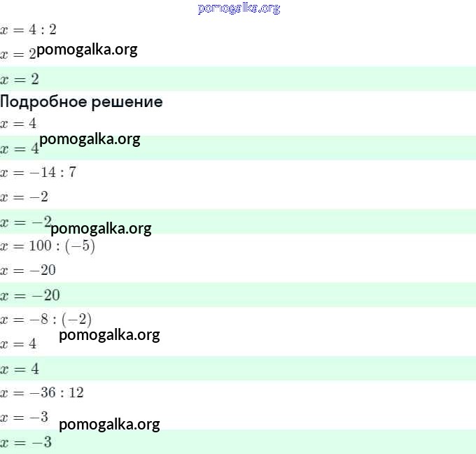The image size is (476, 454).
Task: Click the blue outlined pomogalka.org text at top
Action: [239, 8]
